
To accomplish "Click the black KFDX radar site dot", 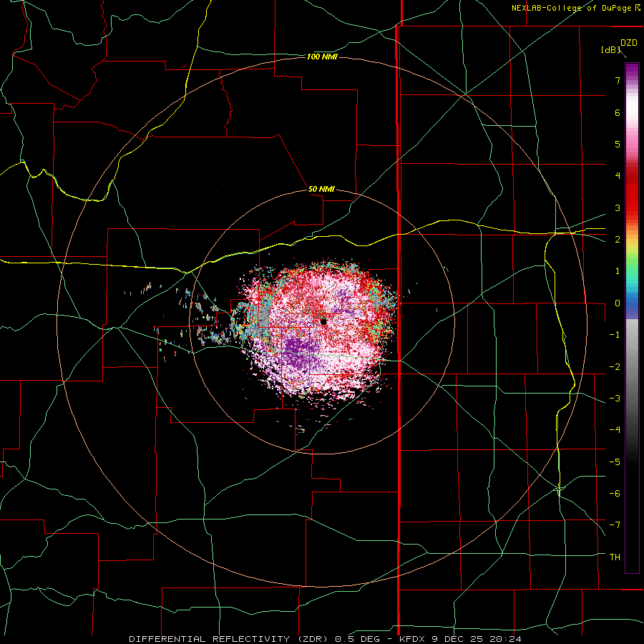I will tap(323, 321).
